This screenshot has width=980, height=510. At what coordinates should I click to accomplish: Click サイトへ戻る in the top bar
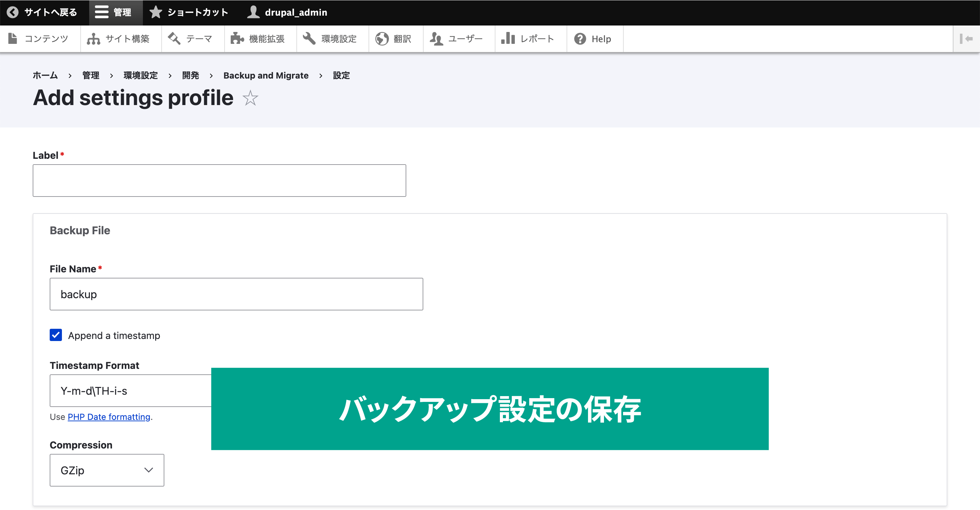click(50, 12)
